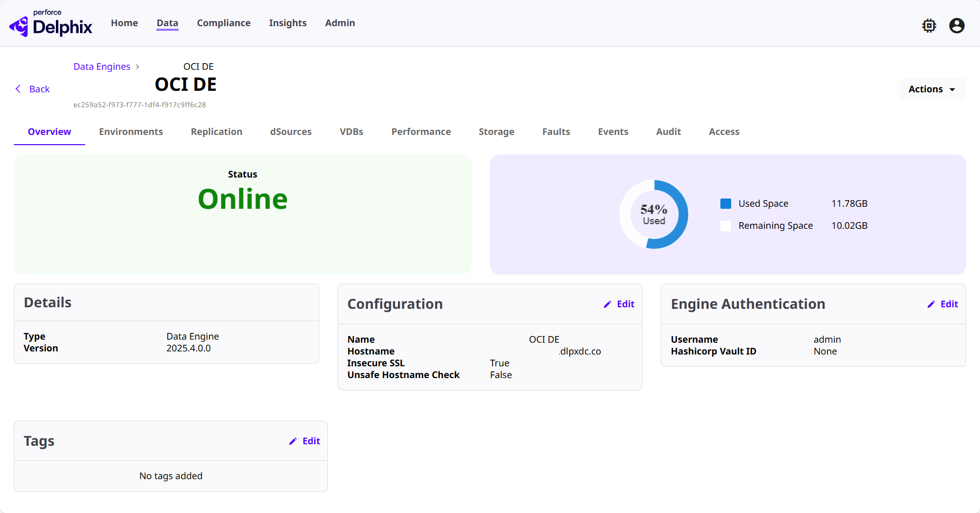Switch to the Access tab
This screenshot has height=513, width=980.
click(724, 132)
